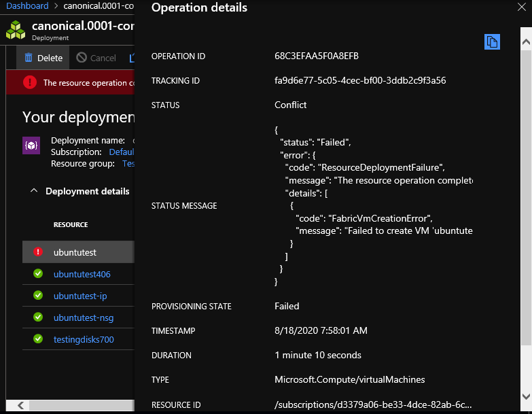
Task: Click tracking ID value fa9d6e77-5c05-4cec-bf00-3ddb2c9f3a56
Action: (360, 80)
